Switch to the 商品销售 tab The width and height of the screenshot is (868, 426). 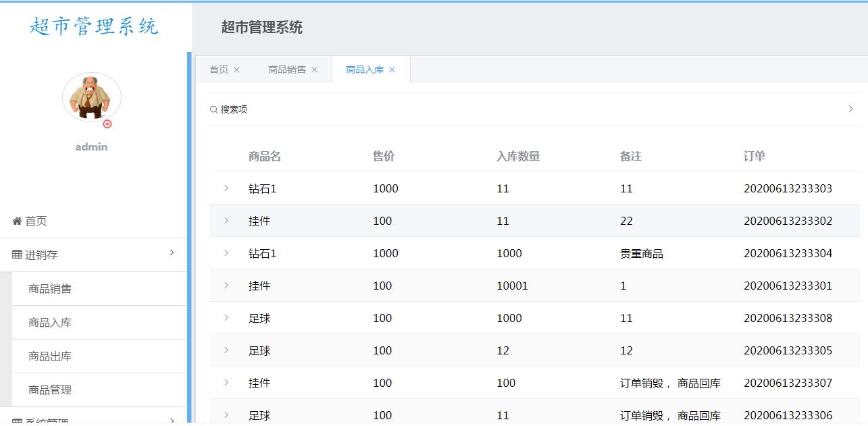coord(287,70)
